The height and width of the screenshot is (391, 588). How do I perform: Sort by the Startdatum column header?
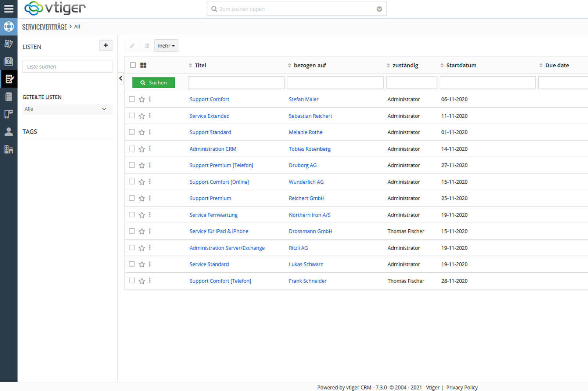pyautogui.click(x=461, y=65)
